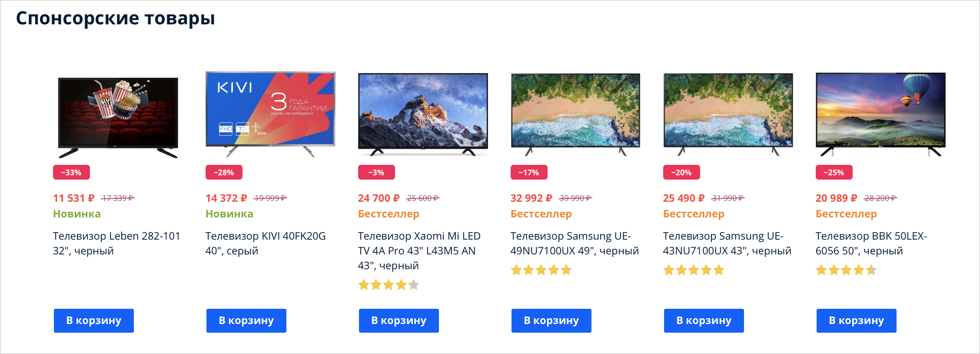980x354 pixels.
Task: Open Телевизор BBK 50LEX-6056 title link
Action: click(871, 243)
